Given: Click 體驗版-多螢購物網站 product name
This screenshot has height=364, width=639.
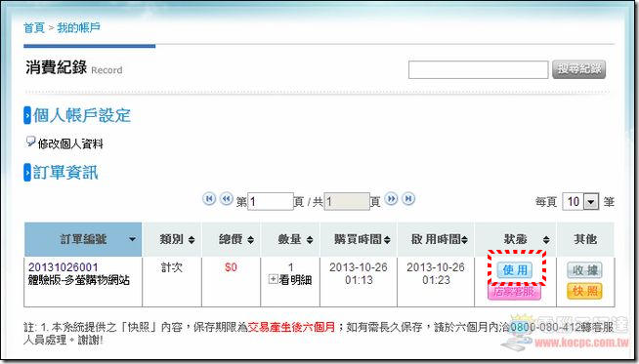Looking at the screenshot, I should [78, 280].
